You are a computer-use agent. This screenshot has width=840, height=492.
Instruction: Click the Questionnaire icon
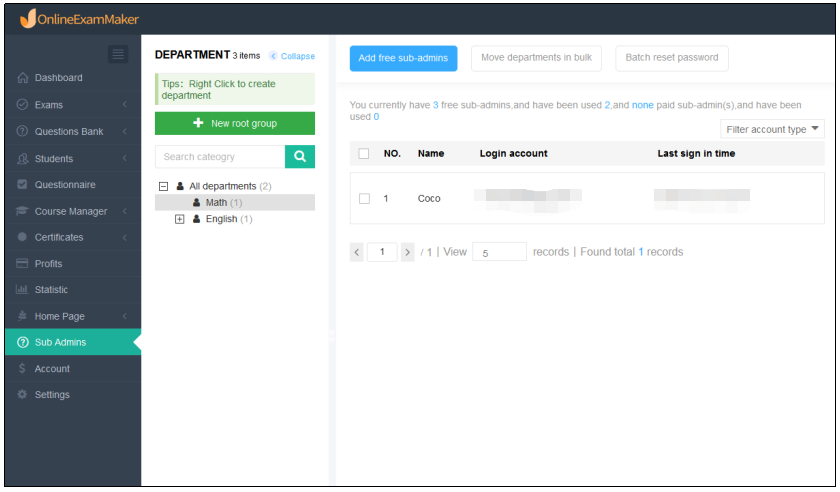point(22,184)
